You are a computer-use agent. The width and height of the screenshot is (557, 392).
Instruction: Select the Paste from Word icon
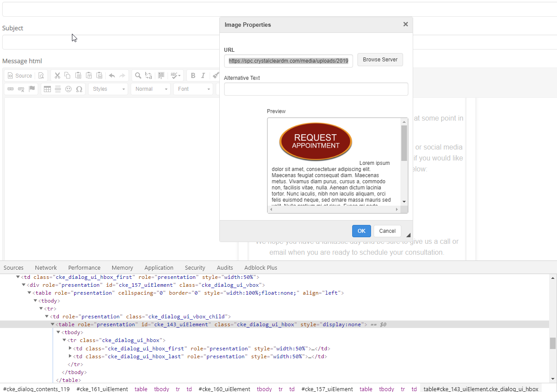click(100, 75)
